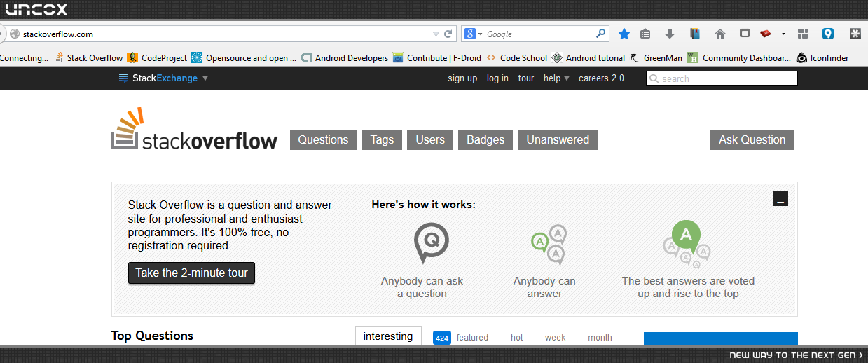Screen dimensions: 868x363
Task: Open the Connecting... bookmark
Action: tap(25, 58)
